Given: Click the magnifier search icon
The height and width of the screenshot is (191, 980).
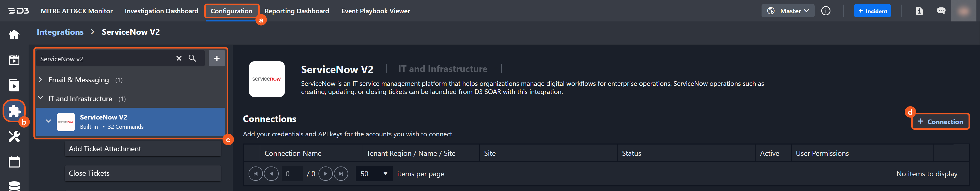Looking at the screenshot, I should 192,58.
